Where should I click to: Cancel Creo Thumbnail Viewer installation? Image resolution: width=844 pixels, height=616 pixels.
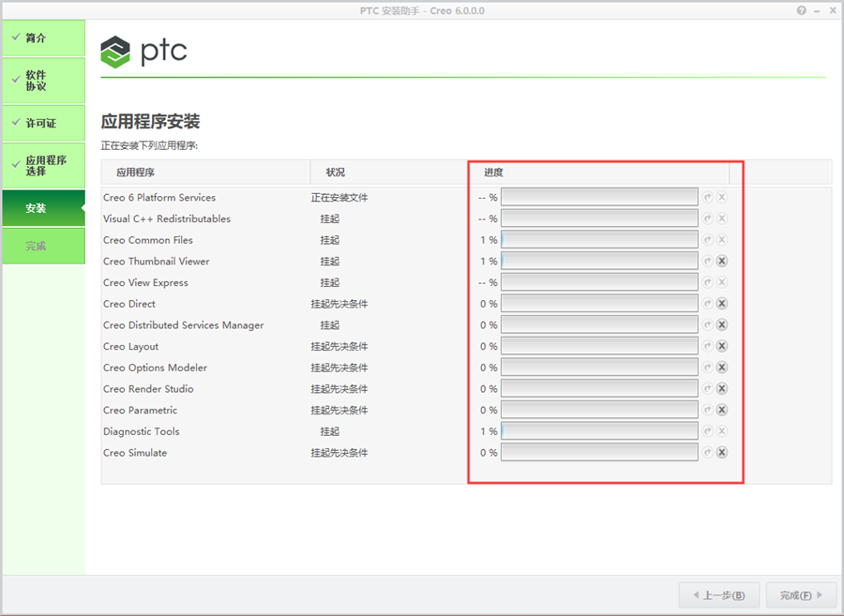[x=722, y=261]
